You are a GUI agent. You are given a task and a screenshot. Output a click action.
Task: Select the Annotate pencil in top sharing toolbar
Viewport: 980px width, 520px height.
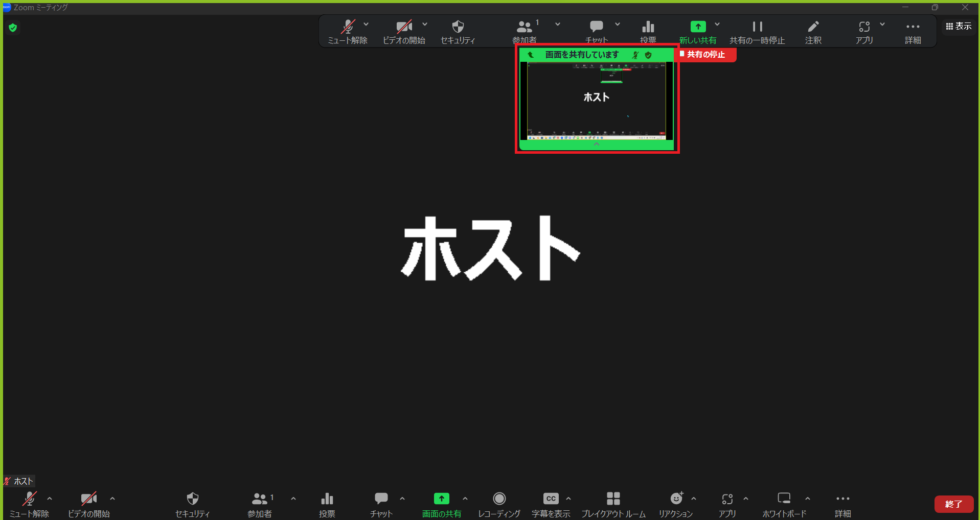point(813,27)
